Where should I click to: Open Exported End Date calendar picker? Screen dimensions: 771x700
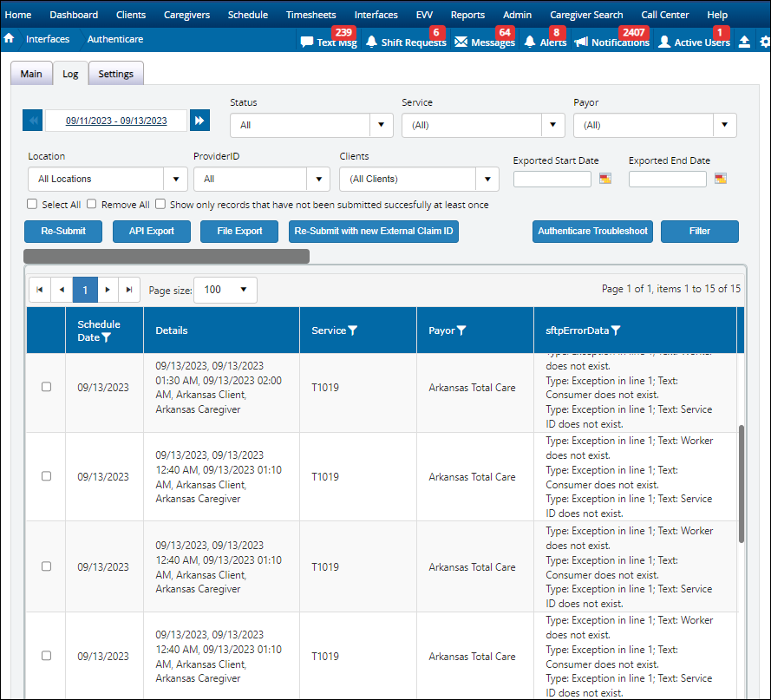click(721, 179)
